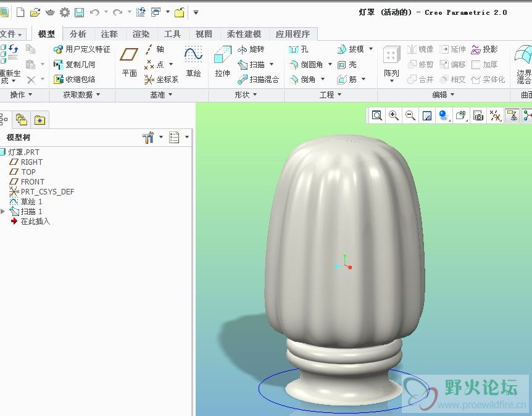Click the repaint icon in graphics toolbar
Image resolution: width=532 pixels, height=416 pixels.
coord(427,115)
